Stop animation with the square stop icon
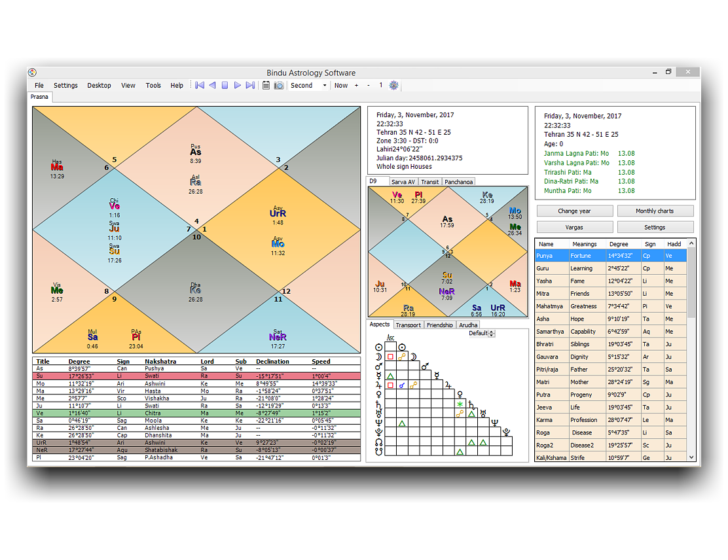The image size is (728, 560). click(225, 85)
